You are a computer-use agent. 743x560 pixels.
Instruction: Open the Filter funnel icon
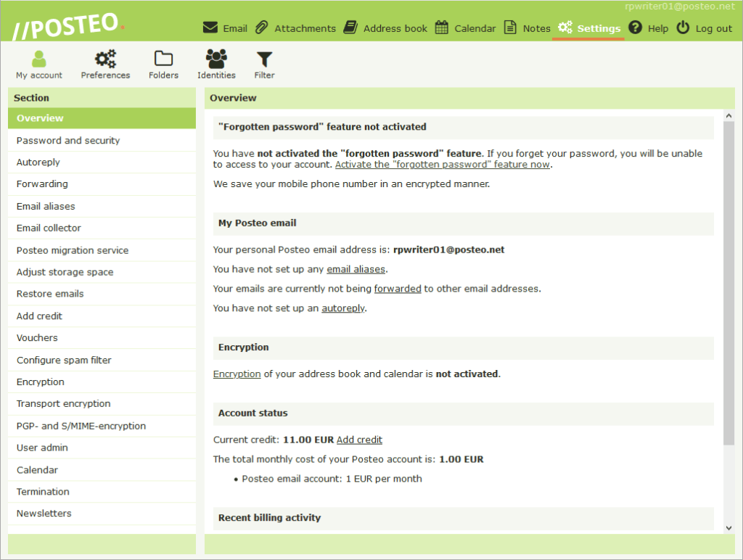click(x=264, y=59)
